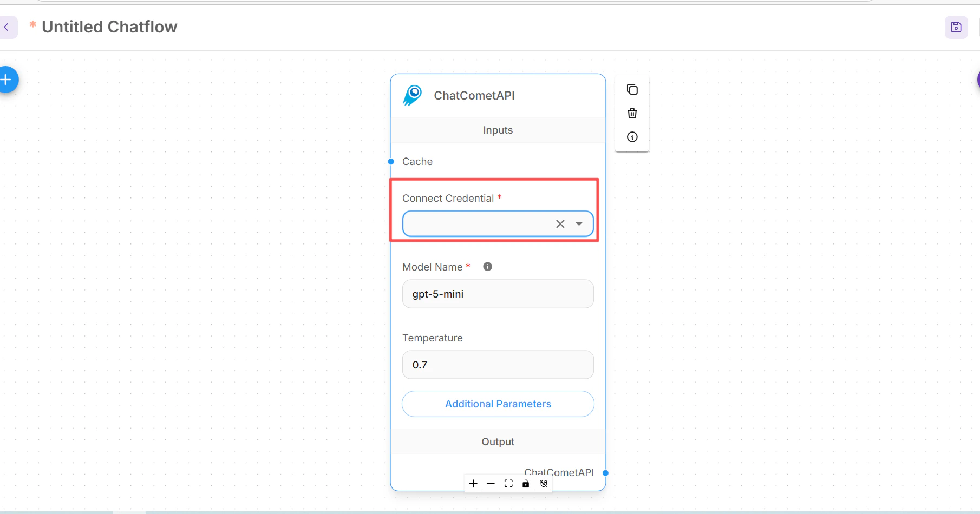The height and width of the screenshot is (514, 980).
Task: Open the Model Name tooltip info icon
Action: [x=487, y=266]
